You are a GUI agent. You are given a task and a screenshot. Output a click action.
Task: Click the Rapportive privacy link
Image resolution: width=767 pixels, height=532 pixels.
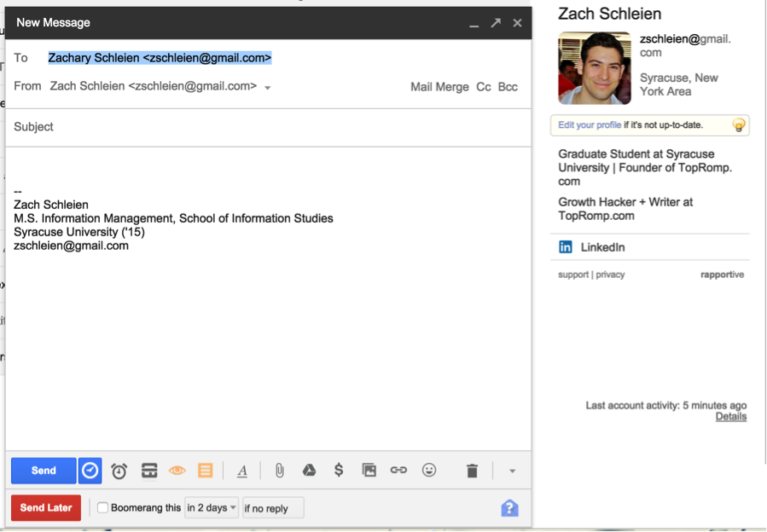(x=610, y=275)
